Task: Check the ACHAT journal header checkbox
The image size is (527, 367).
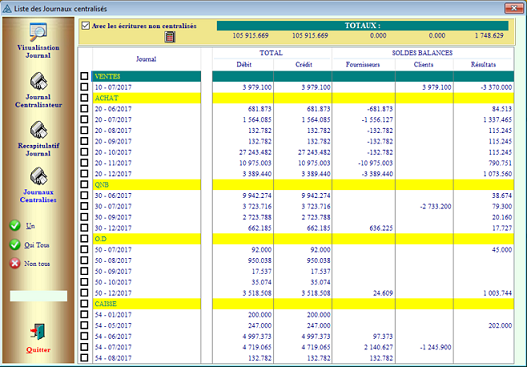Action: pyautogui.click(x=84, y=98)
